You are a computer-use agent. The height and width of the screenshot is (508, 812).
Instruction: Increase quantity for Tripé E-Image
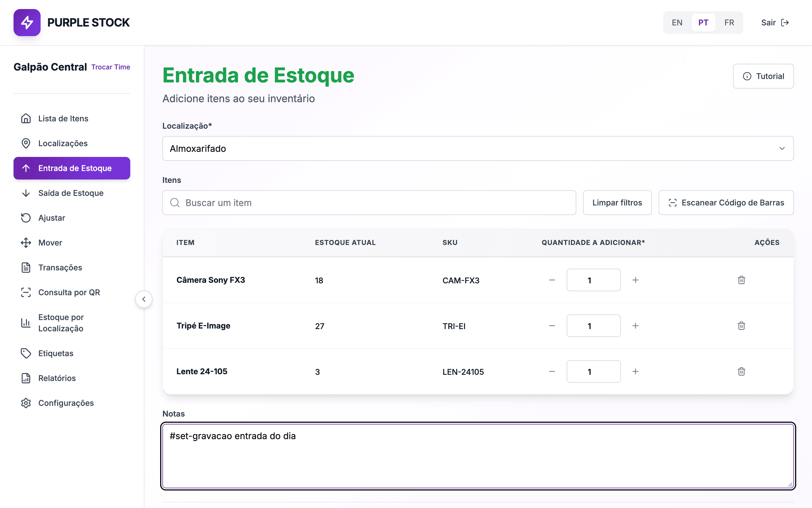point(635,326)
